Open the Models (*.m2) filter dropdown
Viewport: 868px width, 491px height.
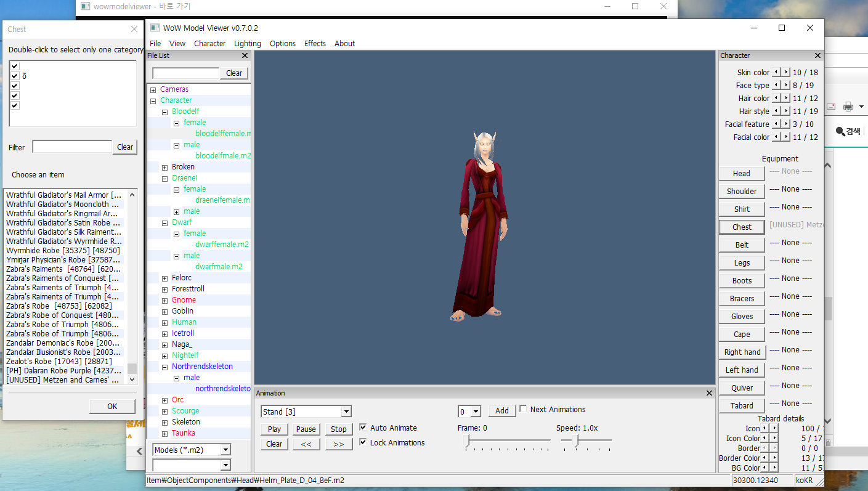(x=225, y=450)
